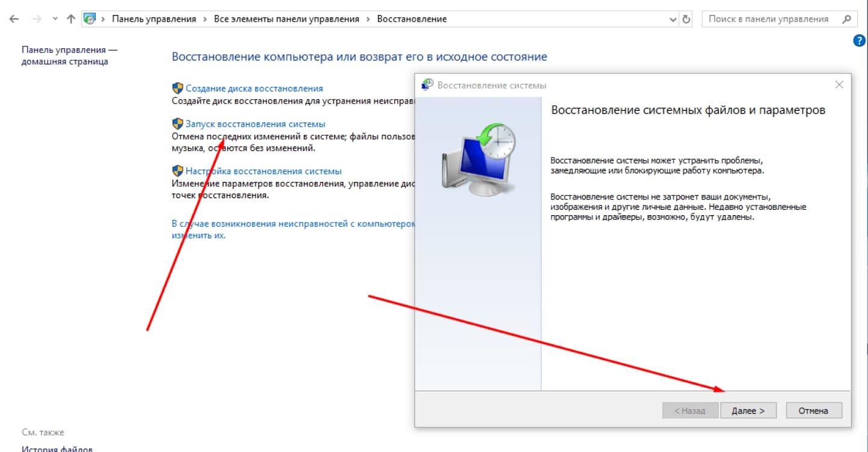Click the 'Отмена' button
The height and width of the screenshot is (452, 868).
tap(814, 410)
